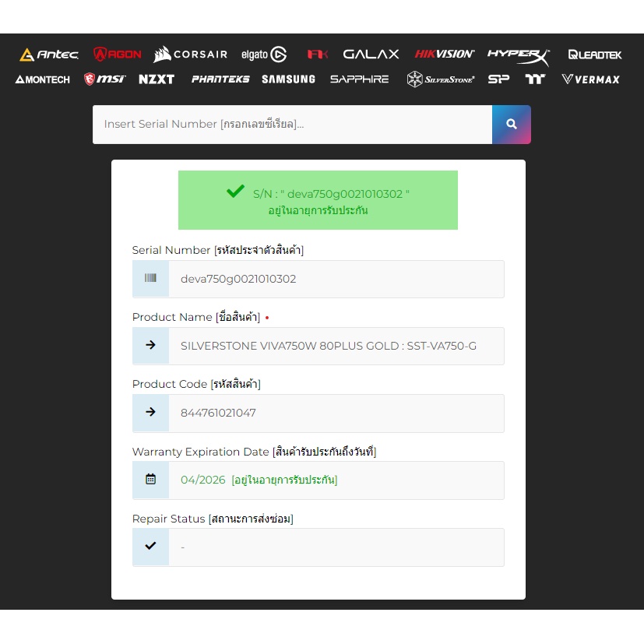Viewport: 644px width, 644px height.
Task: Open the Vermax brand logo
Action: coord(590,79)
